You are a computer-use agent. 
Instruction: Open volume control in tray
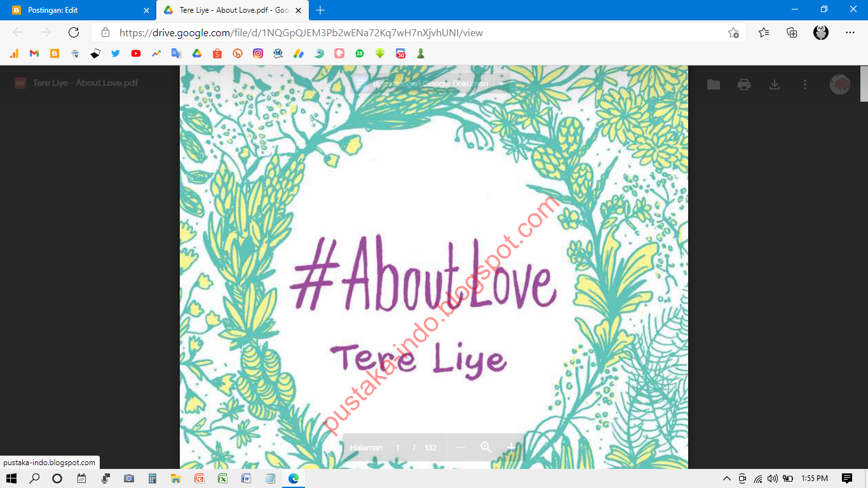[772, 478]
